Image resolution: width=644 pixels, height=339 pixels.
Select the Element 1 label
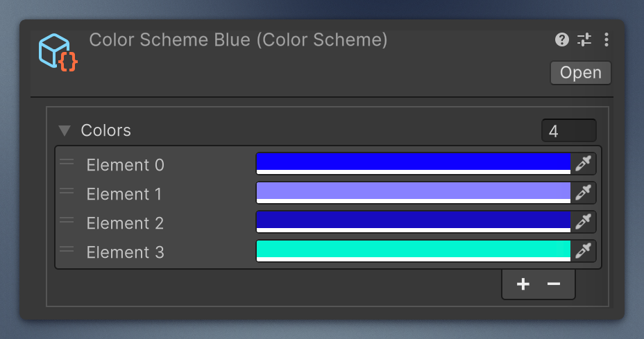124,194
